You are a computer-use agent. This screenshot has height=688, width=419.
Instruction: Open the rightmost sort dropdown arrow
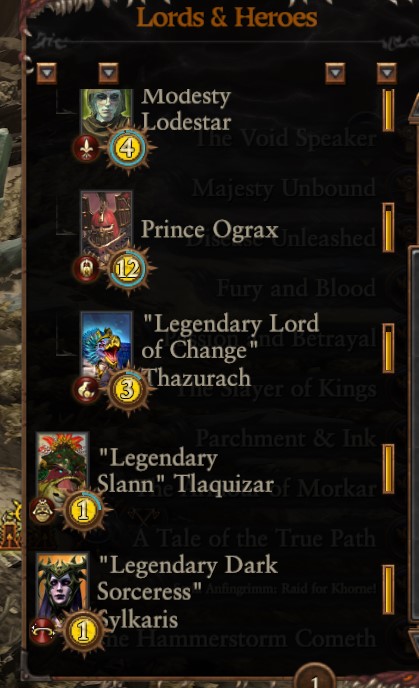pyautogui.click(x=387, y=73)
